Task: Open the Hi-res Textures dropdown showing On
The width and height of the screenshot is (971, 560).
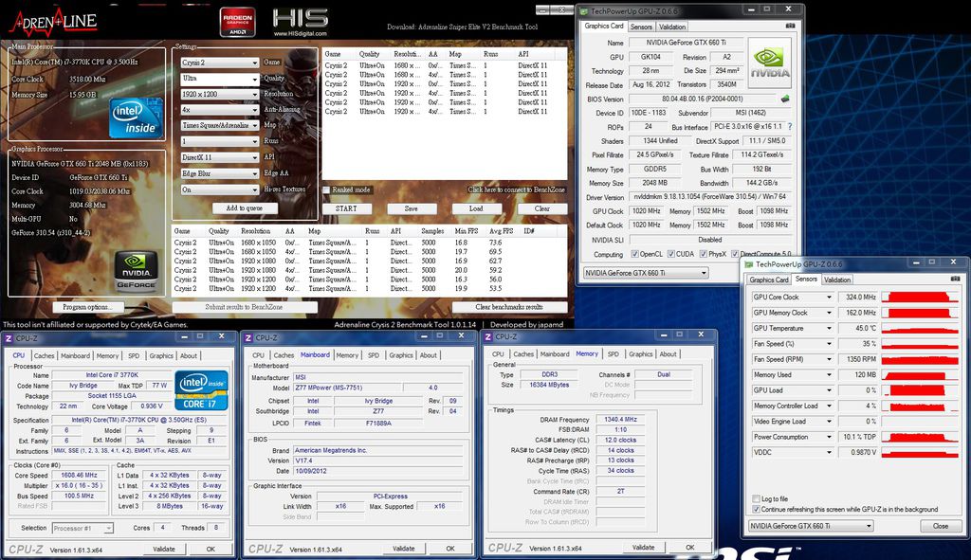Action: 219,190
